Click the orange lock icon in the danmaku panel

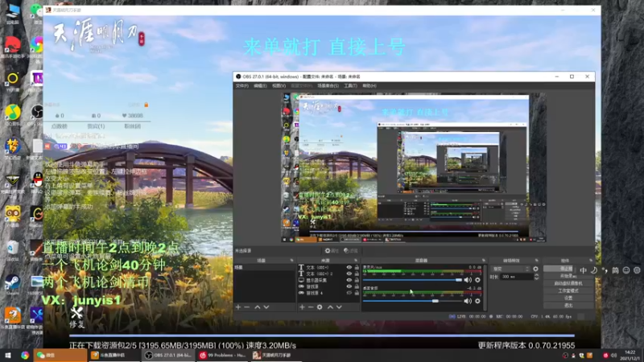tap(147, 105)
